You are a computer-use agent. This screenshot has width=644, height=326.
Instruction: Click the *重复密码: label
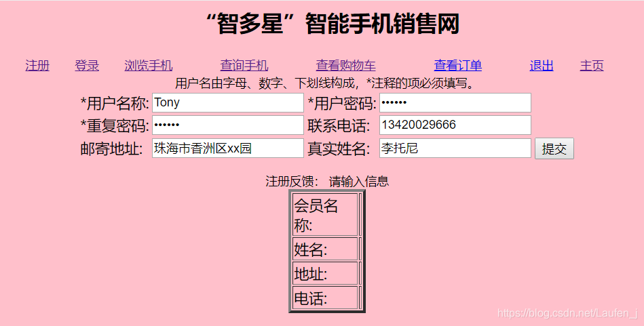[x=115, y=126]
